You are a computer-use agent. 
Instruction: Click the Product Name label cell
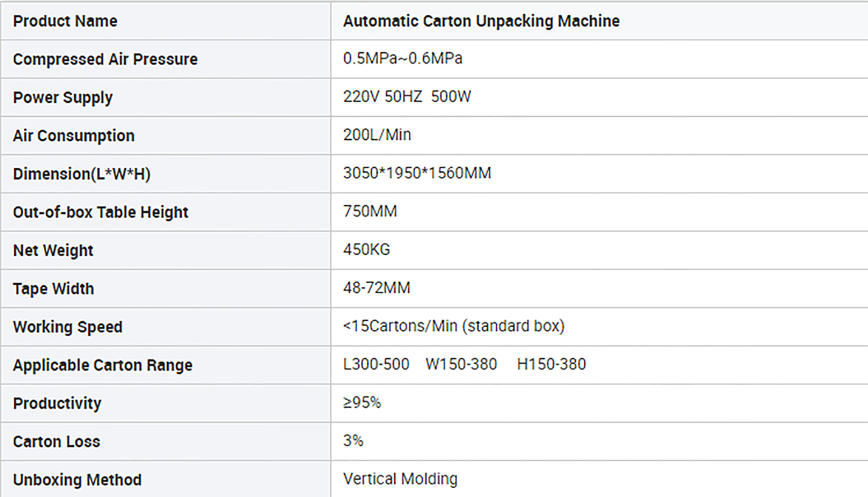(x=166, y=21)
